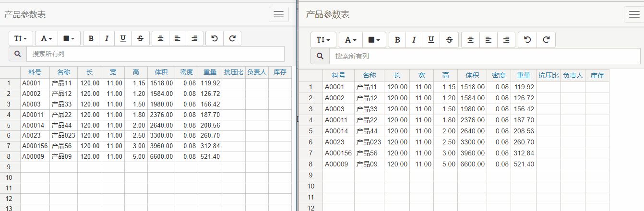Click the search magnifier in the right panel
The width and height of the screenshot is (644, 211).
pos(320,56)
